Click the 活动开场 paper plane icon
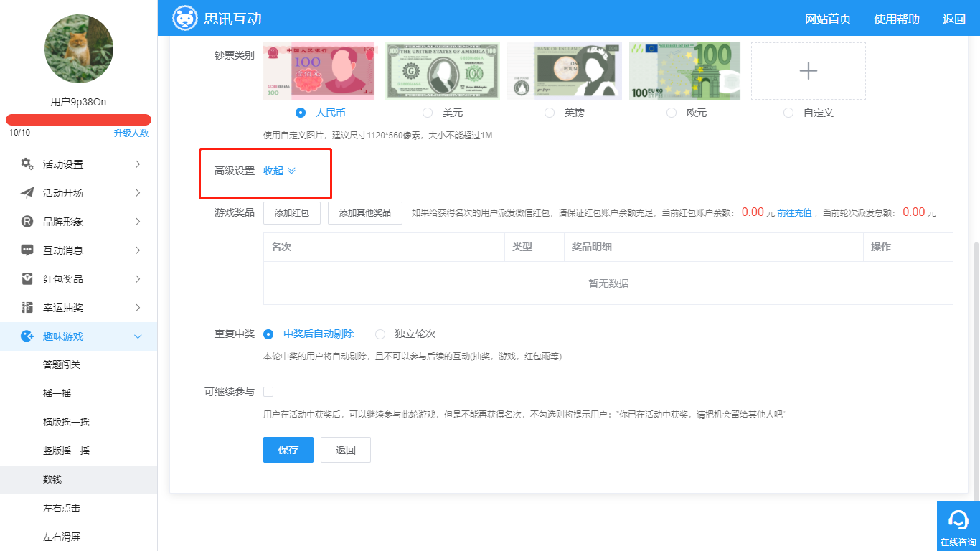 [x=27, y=192]
